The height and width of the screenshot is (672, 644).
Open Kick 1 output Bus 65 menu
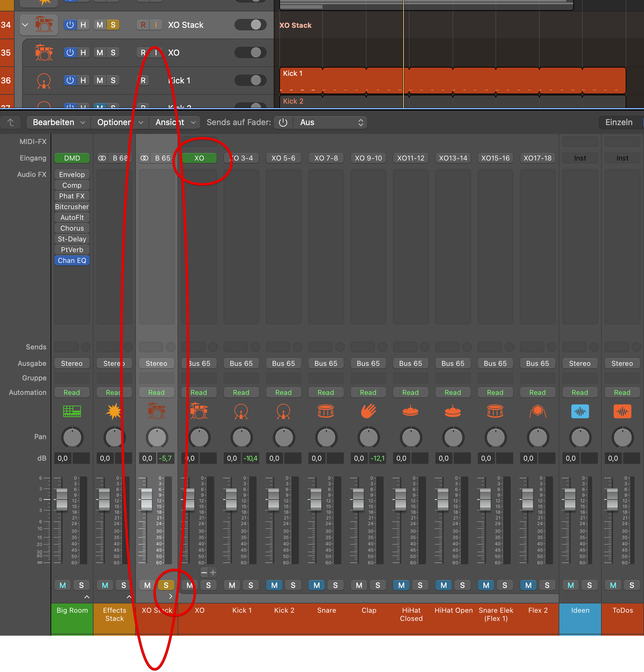[x=241, y=363]
